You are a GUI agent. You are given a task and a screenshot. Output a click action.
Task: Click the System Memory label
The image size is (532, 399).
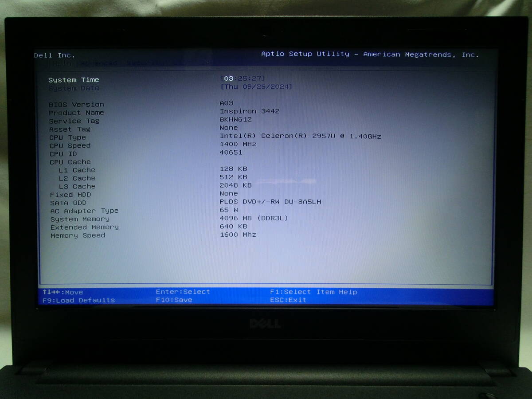pyautogui.click(x=80, y=219)
